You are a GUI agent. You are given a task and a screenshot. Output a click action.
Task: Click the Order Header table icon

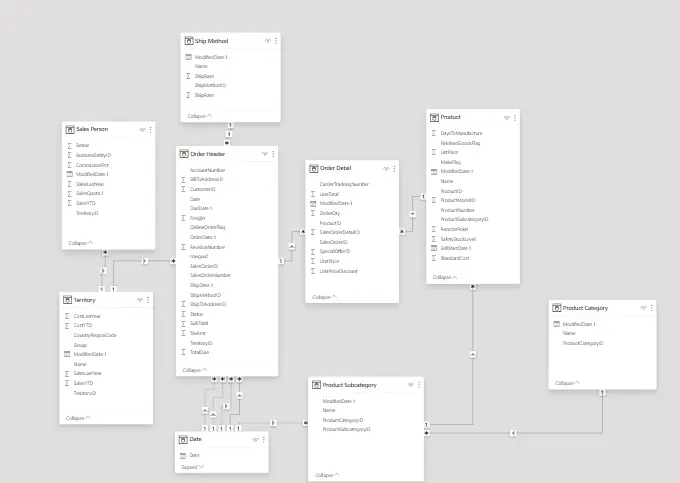tap(184, 154)
